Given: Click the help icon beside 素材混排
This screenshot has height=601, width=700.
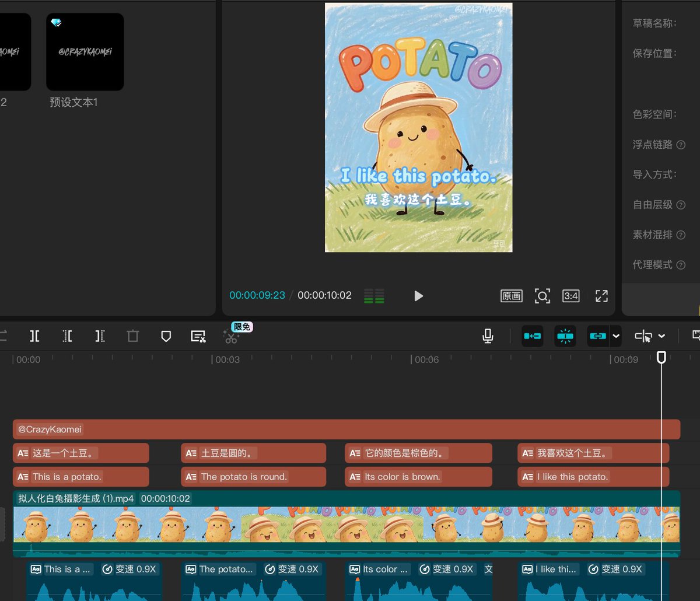Looking at the screenshot, I should click(680, 235).
